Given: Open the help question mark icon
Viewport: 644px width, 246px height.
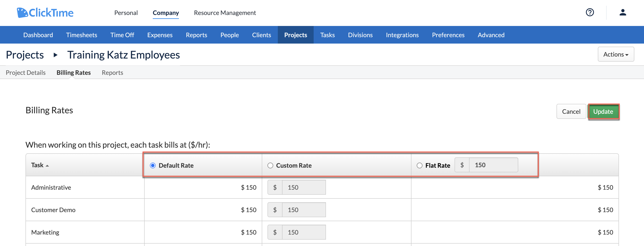Looking at the screenshot, I should coord(590,12).
